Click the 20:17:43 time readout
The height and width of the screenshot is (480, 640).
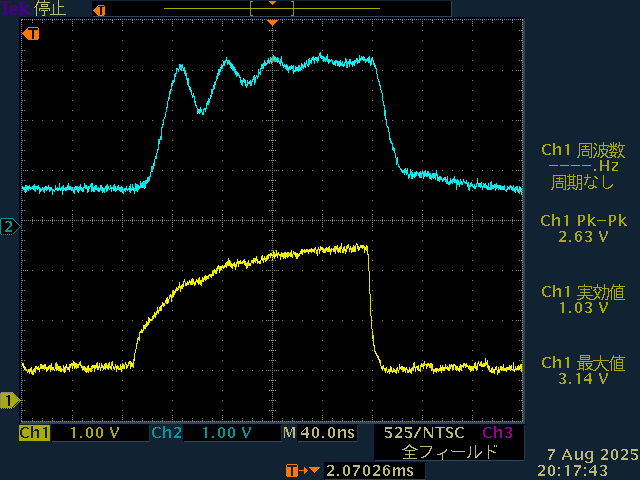pyautogui.click(x=572, y=471)
